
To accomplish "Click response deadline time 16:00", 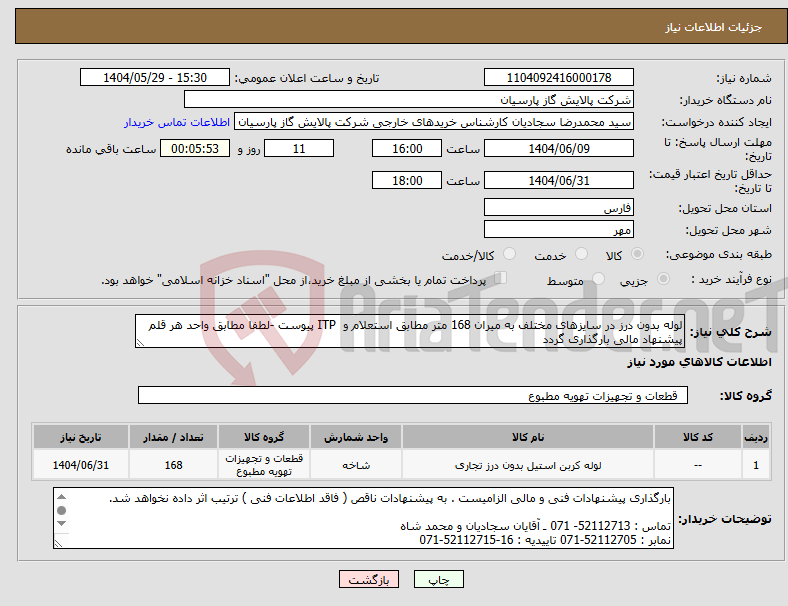I will pyautogui.click(x=407, y=149).
